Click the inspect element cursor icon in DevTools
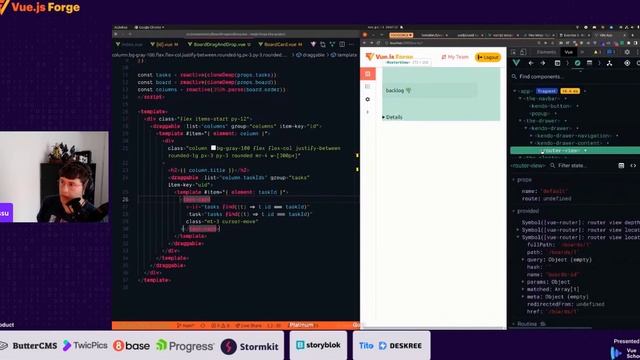The image size is (640, 360). (x=514, y=52)
